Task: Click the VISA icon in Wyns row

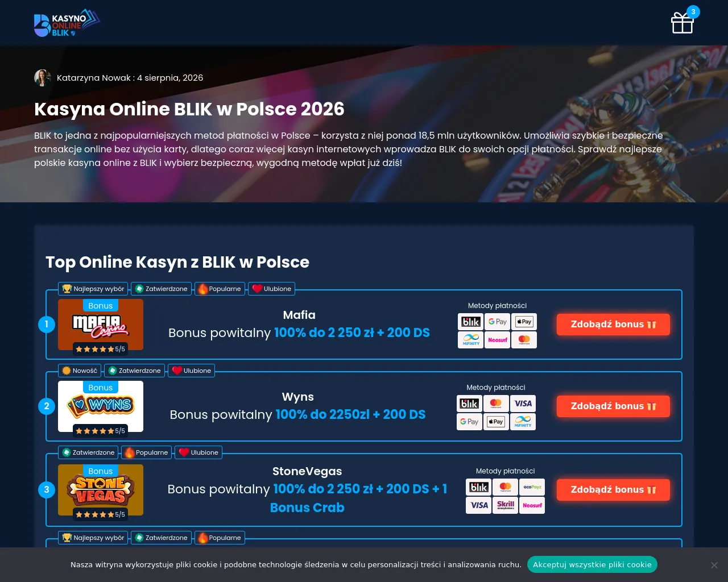Action: tap(523, 404)
